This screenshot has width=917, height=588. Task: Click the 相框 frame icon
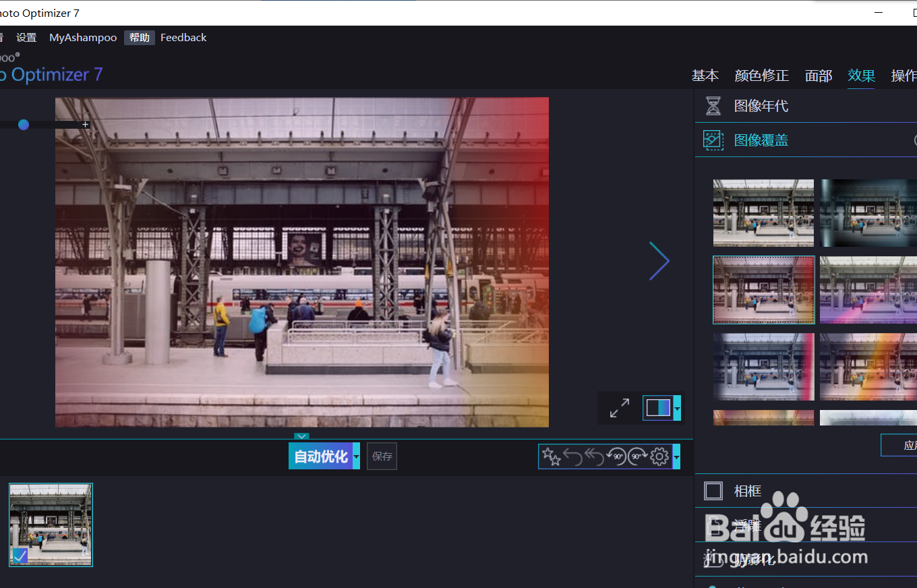click(713, 491)
